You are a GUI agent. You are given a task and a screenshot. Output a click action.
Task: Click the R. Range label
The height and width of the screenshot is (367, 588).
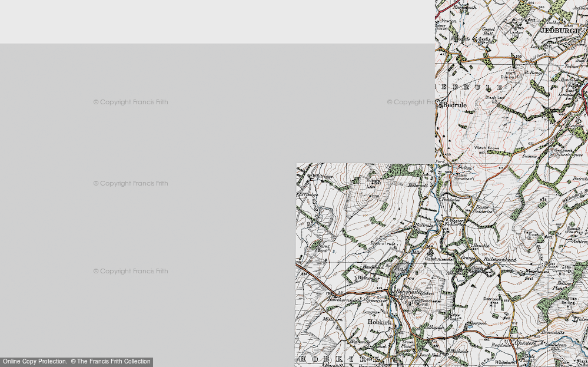pos(533,72)
